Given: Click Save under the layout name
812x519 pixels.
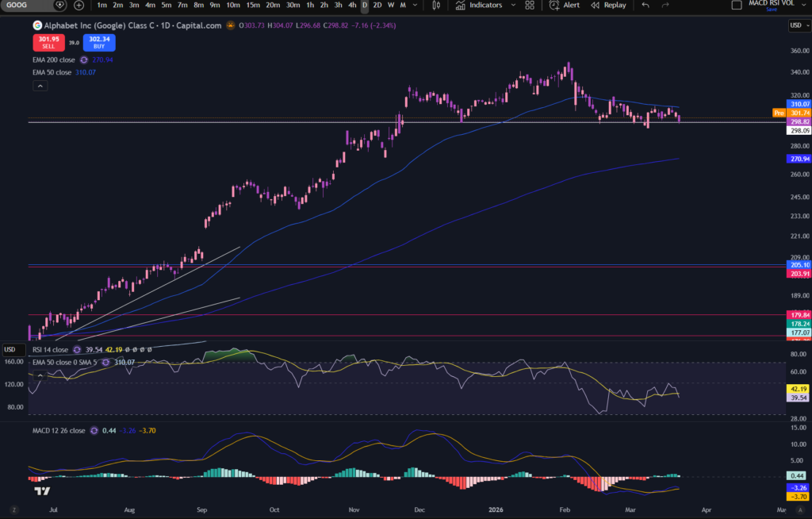Looking at the screenshot, I should (x=772, y=10).
